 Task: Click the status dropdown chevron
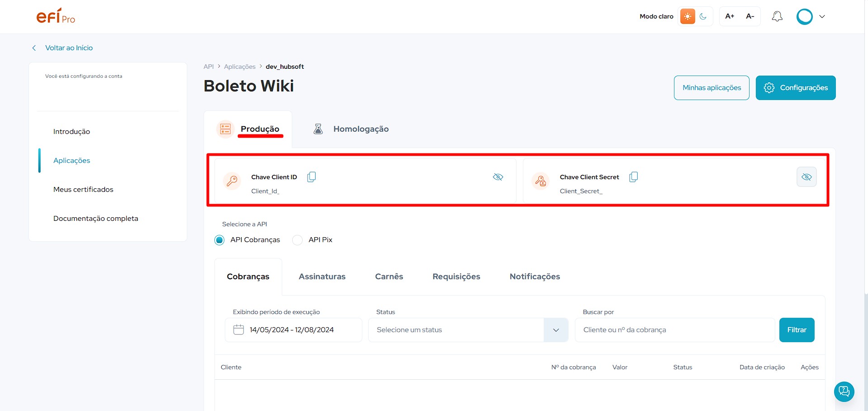tap(556, 330)
